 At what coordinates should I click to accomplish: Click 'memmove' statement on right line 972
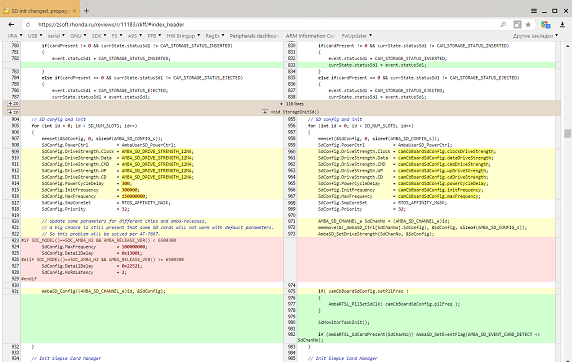click(422, 227)
